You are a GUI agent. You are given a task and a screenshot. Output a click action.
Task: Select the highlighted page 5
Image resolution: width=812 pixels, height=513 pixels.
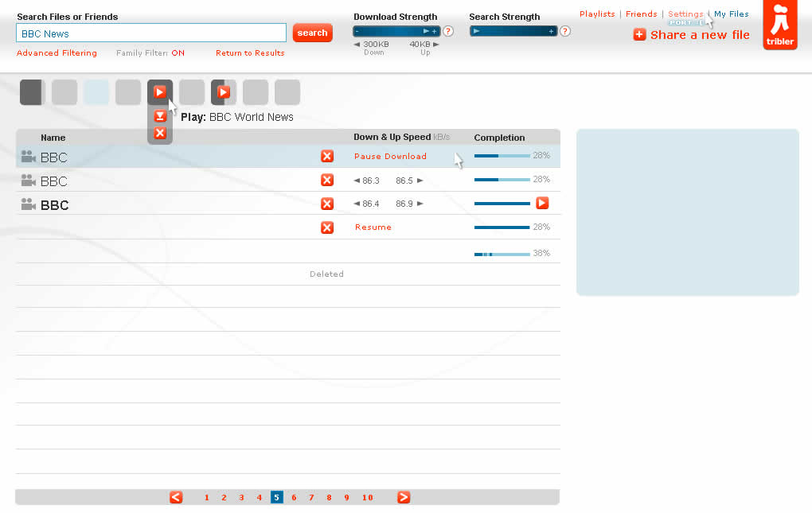(x=276, y=497)
